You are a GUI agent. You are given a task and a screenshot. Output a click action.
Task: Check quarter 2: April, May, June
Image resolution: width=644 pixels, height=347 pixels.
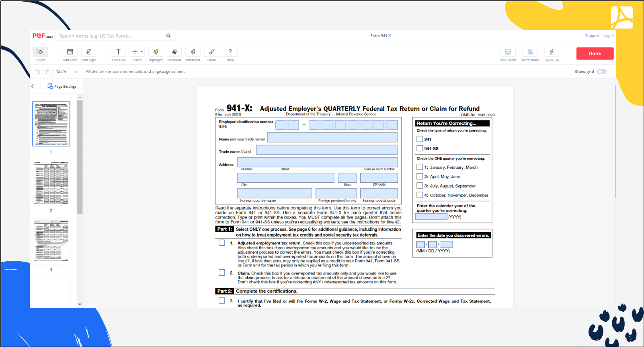[x=420, y=176]
